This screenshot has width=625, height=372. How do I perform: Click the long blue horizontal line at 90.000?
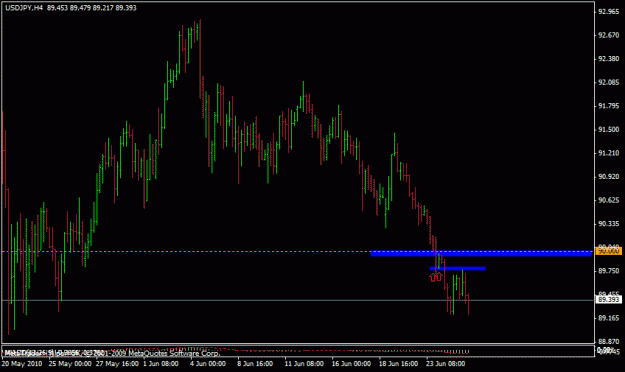click(482, 253)
